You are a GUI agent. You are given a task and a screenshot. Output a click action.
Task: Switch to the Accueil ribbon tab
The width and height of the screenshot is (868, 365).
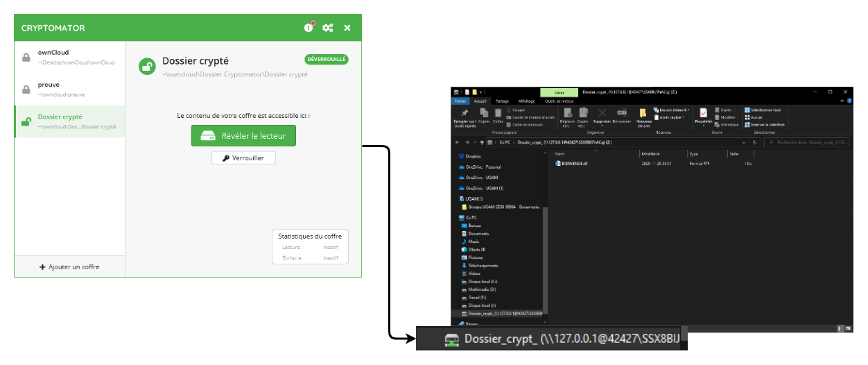coord(480,101)
